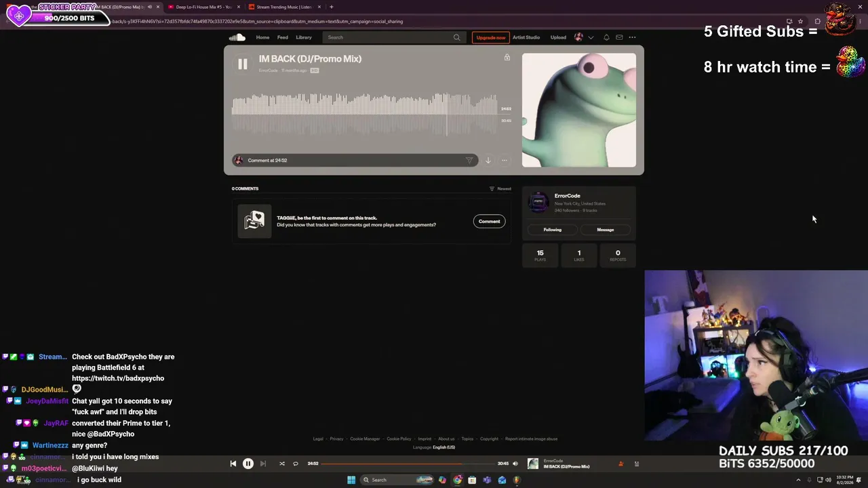This screenshot has height=488, width=868.
Task: View the 15 plays stat
Action: click(540, 255)
